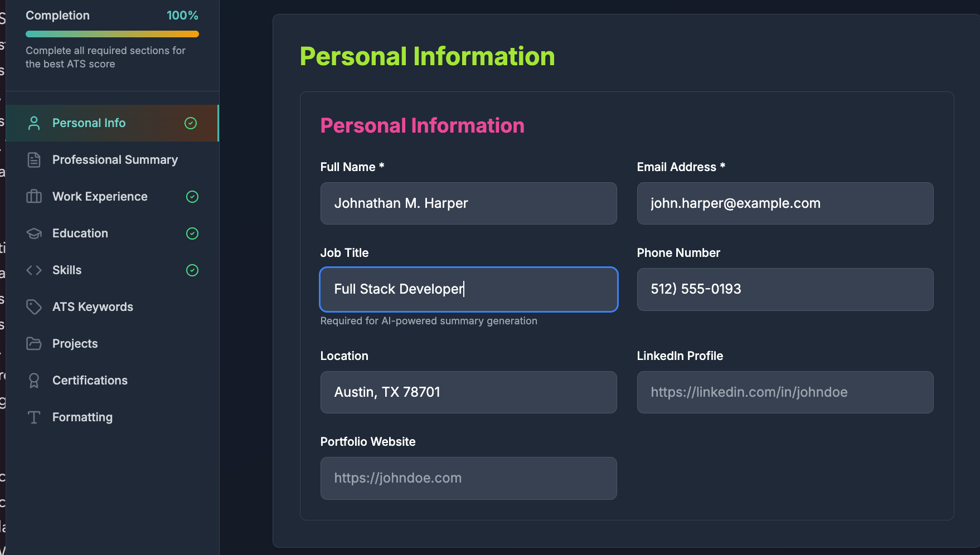Click the Education graduation cap icon

click(x=34, y=233)
